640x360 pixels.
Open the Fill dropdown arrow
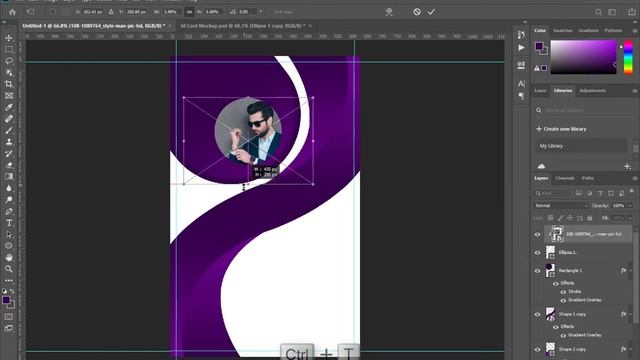click(630, 218)
